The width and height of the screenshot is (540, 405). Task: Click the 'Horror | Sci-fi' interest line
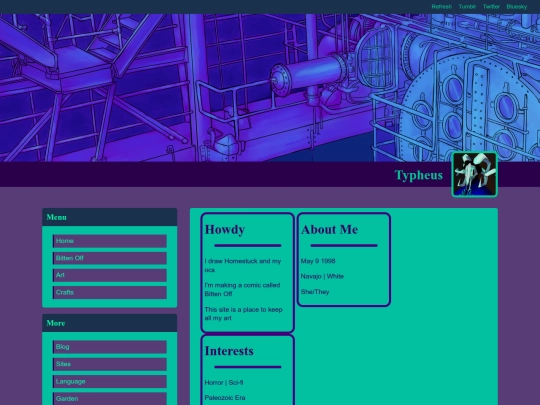(224, 382)
